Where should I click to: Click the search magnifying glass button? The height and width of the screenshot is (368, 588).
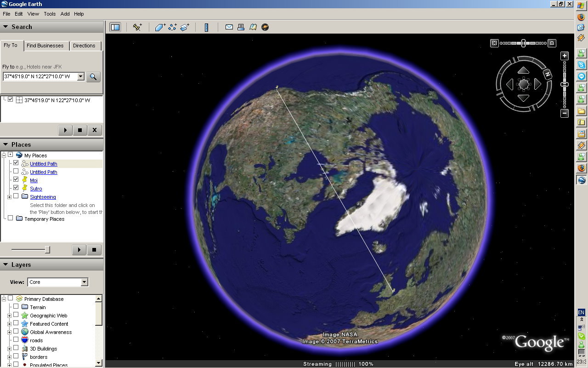click(x=93, y=77)
